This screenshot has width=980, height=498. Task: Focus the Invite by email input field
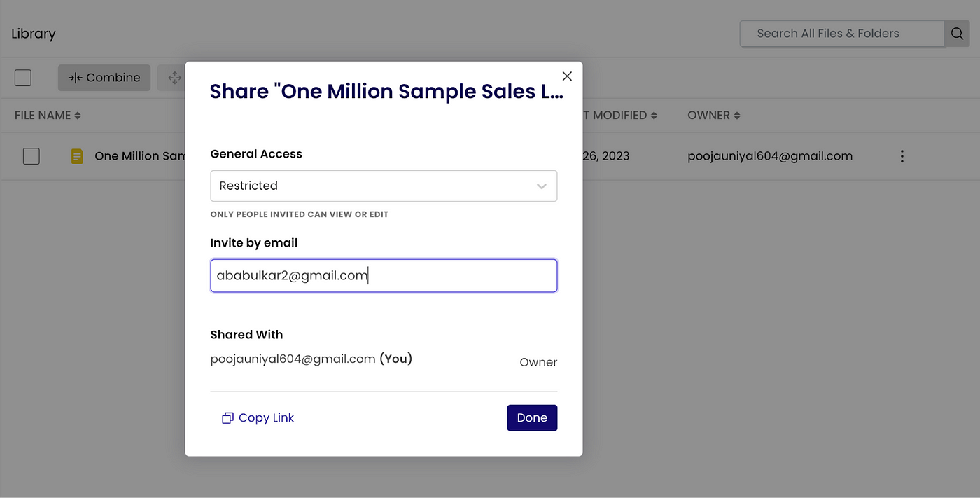(384, 276)
